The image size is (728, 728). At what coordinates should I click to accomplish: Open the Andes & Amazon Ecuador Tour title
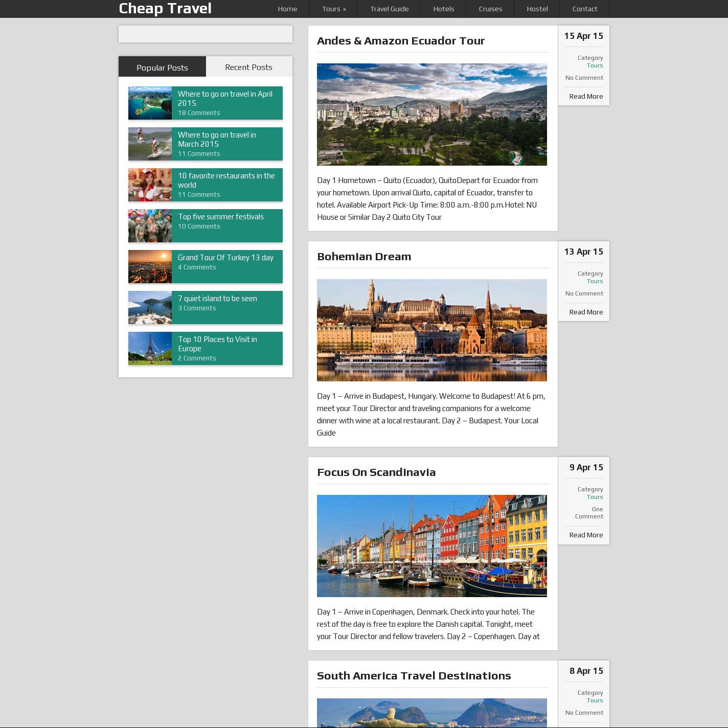[x=400, y=41]
